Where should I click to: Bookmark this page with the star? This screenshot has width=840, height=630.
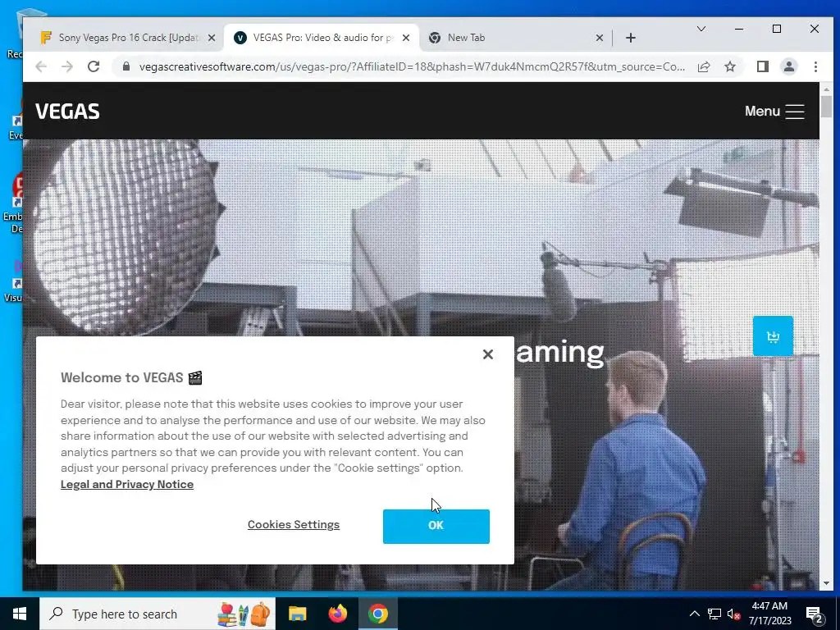729,66
